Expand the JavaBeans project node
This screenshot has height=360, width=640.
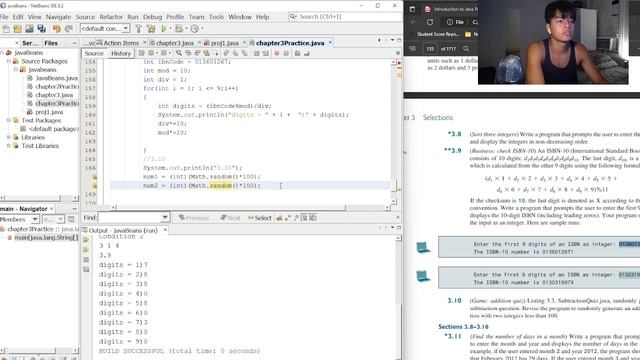point(2,53)
